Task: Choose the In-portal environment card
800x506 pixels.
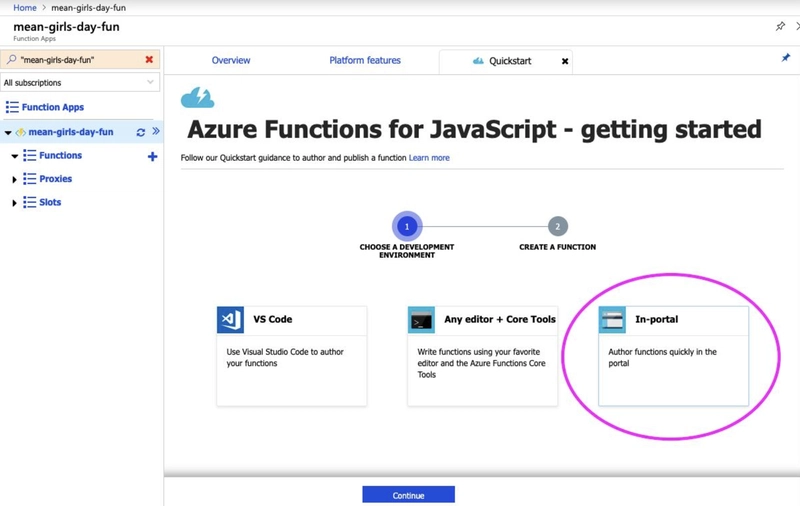Action: [673, 356]
